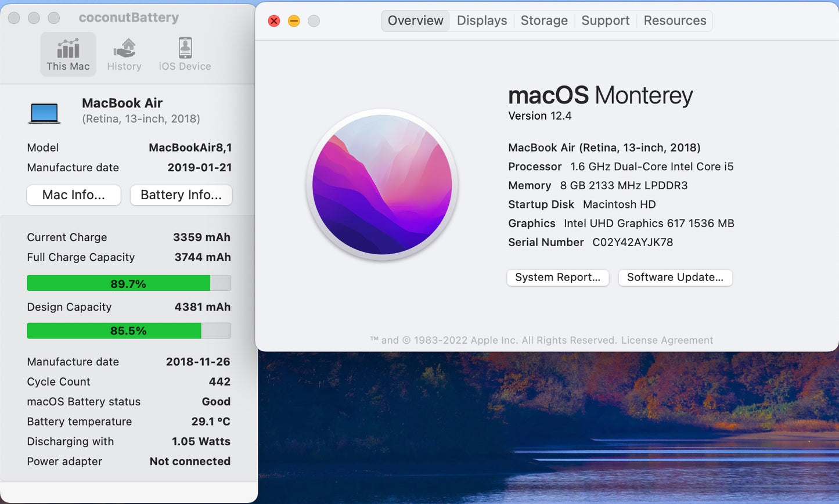Click the 89.7% Full Charge Capacity bar
This screenshot has width=839, height=504.
pyautogui.click(x=128, y=283)
